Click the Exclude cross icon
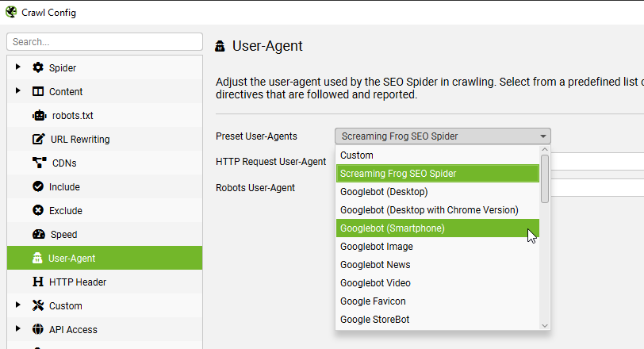This screenshot has height=349, width=644. click(38, 210)
